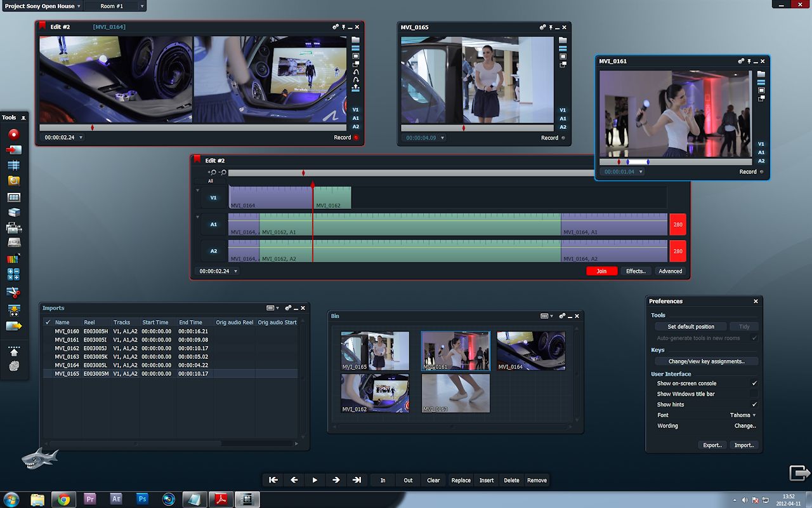This screenshot has width=812, height=508.
Task: Click the red Record tool in Tools panel
Action: [13, 135]
